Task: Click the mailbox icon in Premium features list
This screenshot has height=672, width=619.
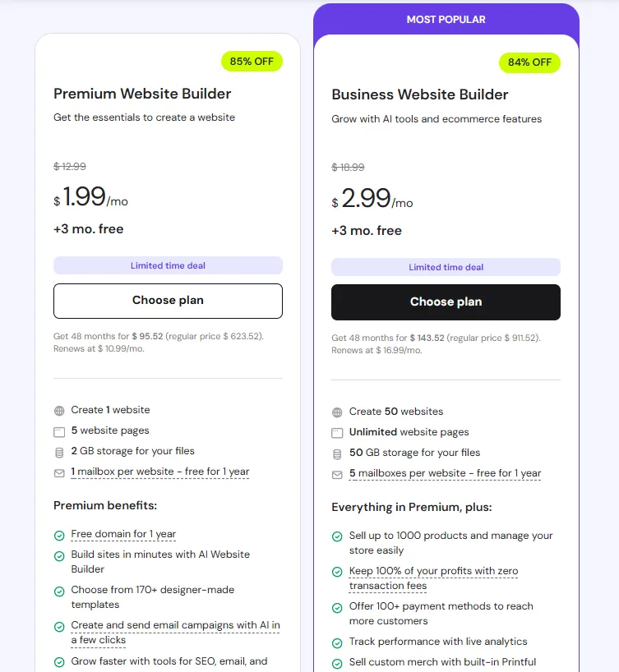Action: 58,473
